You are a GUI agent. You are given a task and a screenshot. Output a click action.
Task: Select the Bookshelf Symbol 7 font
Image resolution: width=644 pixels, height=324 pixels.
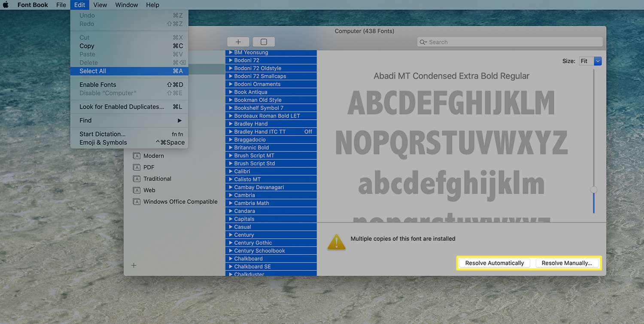271,108
